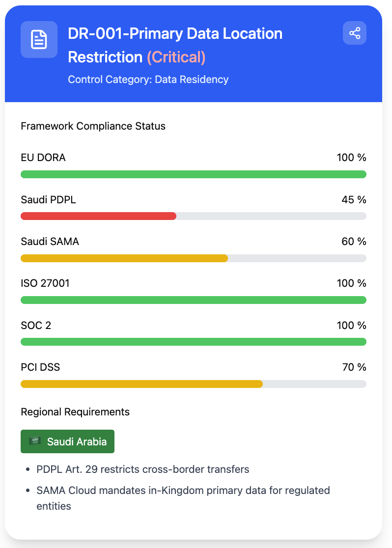The height and width of the screenshot is (548, 392).
Task: Click the Saudi Arabia flag icon
Action: (x=35, y=441)
